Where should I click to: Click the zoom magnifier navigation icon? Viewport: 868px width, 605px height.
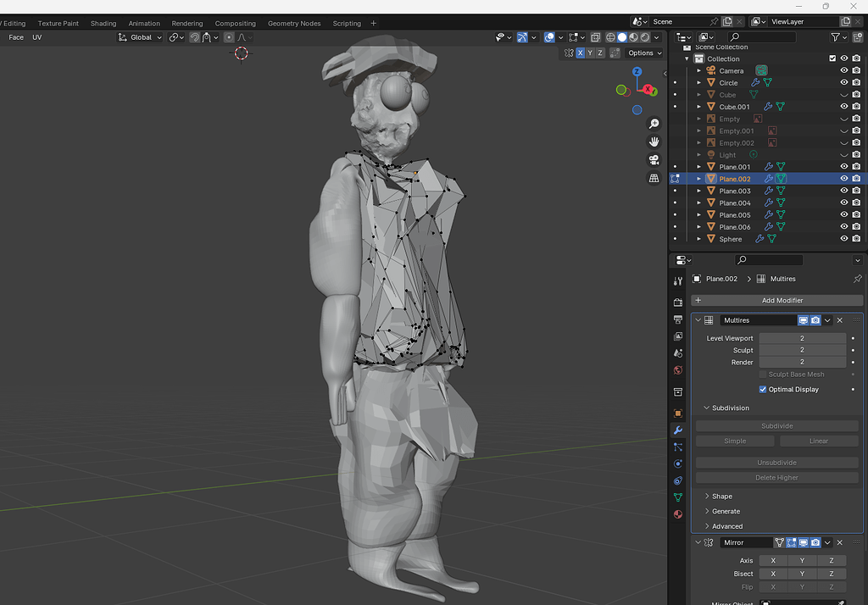654,124
